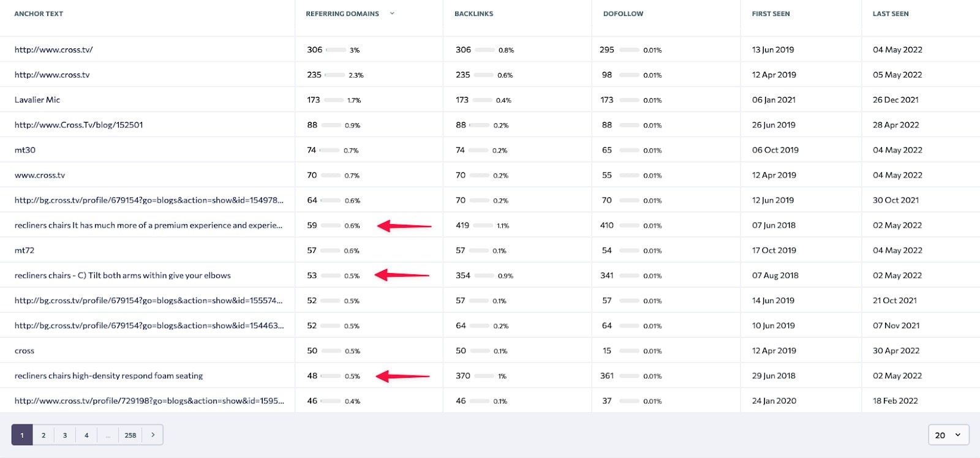Click the pagination ellipsis button

point(108,435)
